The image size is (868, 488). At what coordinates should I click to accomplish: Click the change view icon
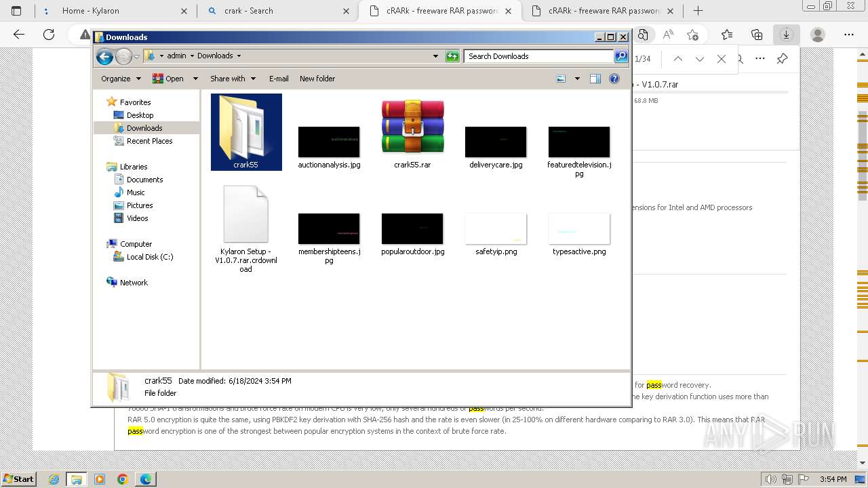[561, 79]
